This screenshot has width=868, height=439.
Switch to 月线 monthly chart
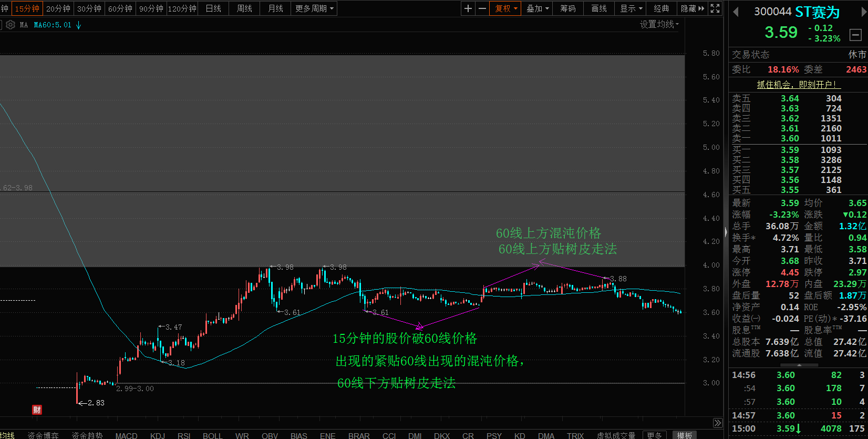[x=275, y=8]
